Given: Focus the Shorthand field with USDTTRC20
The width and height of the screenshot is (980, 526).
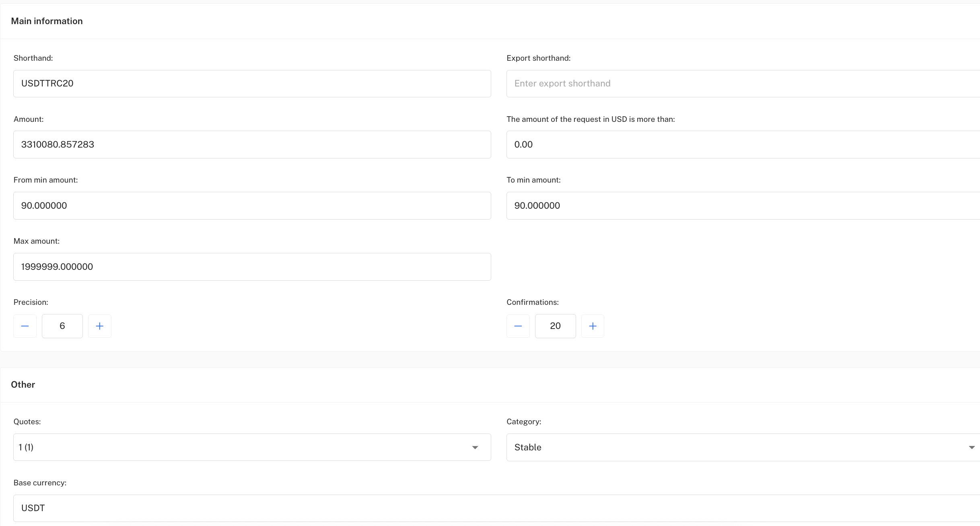Looking at the screenshot, I should click(252, 84).
